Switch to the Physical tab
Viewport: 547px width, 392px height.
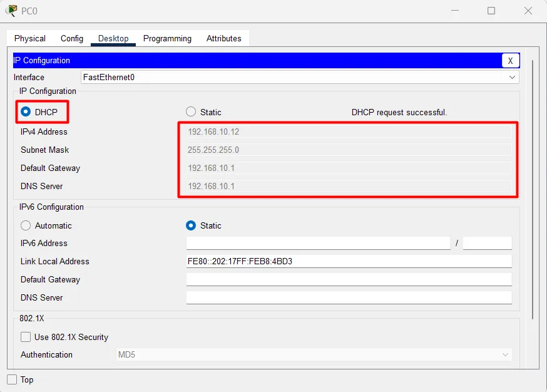click(x=29, y=38)
